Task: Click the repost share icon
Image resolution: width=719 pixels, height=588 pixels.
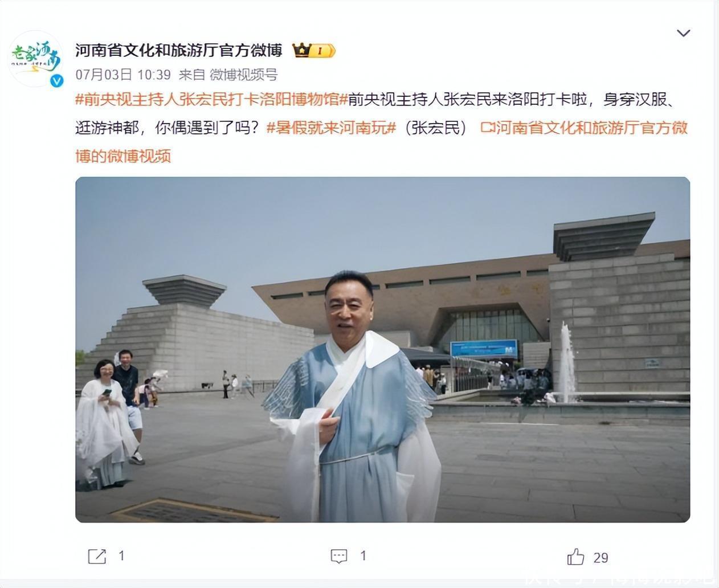Action: click(x=97, y=556)
